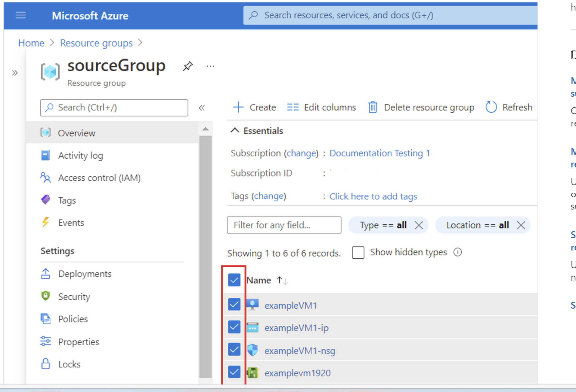This screenshot has height=392, width=576.
Task: Pin sourceGroup to dashboard
Action: (x=187, y=66)
